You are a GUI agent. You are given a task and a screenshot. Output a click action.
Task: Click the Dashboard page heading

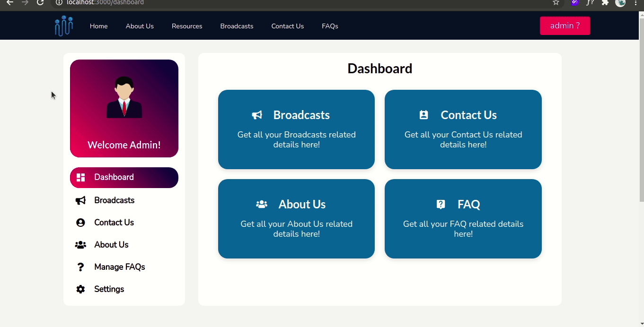click(380, 69)
